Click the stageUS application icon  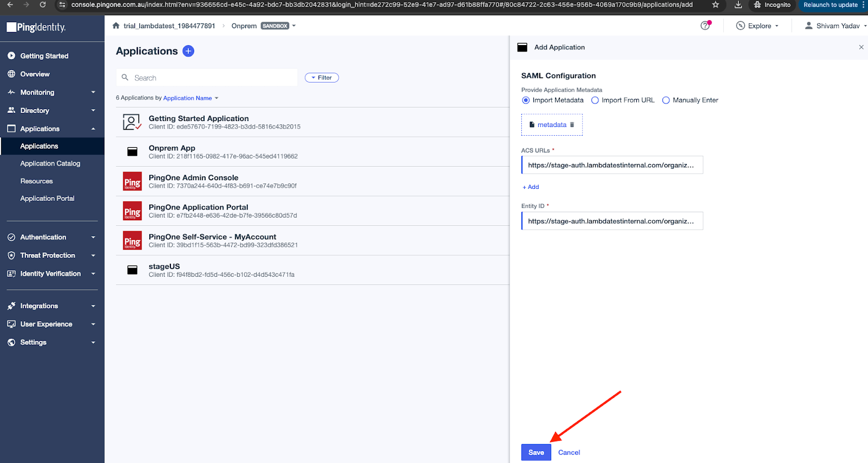coord(132,270)
